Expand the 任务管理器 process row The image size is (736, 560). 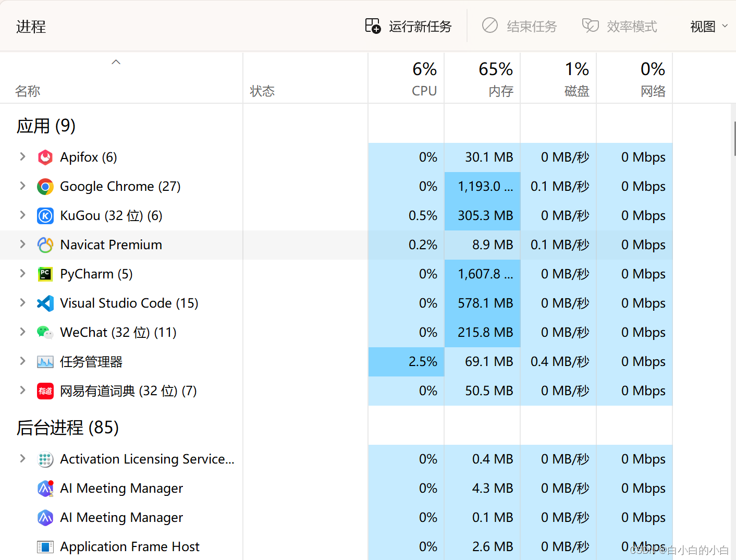point(22,361)
